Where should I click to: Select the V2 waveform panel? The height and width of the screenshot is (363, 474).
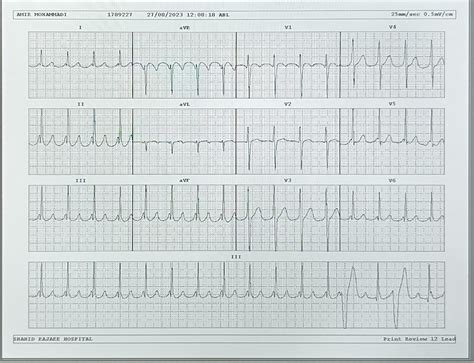[288, 141]
